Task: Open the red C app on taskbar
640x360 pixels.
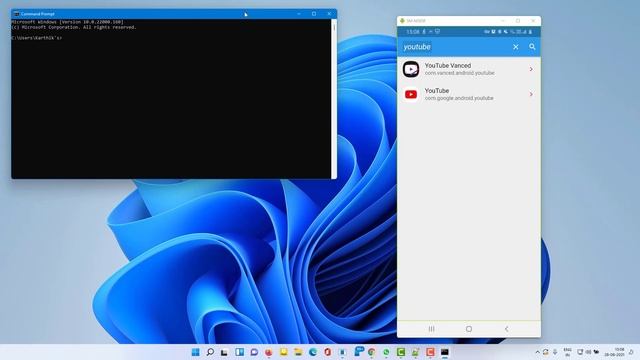Action: coord(430,352)
